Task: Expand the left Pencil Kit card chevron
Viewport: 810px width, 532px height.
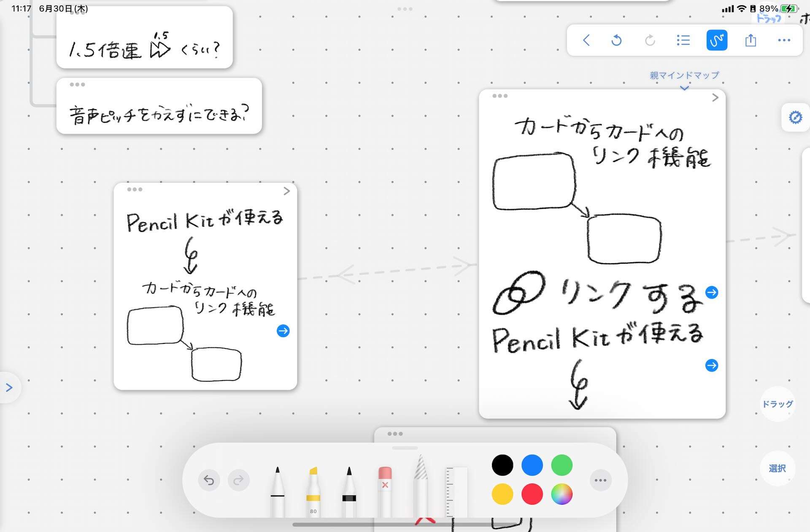Action: 287,191
